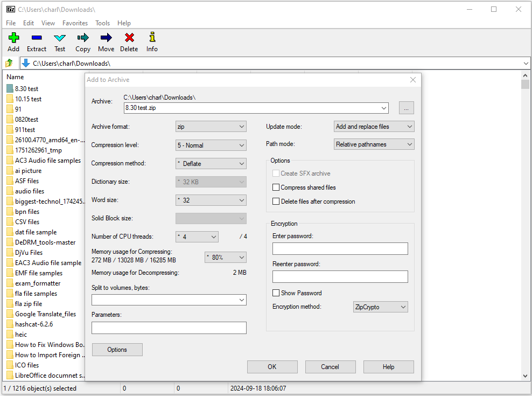This screenshot has height=396, width=532.
Task: Click the Delete toolbar icon
Action: [129, 38]
